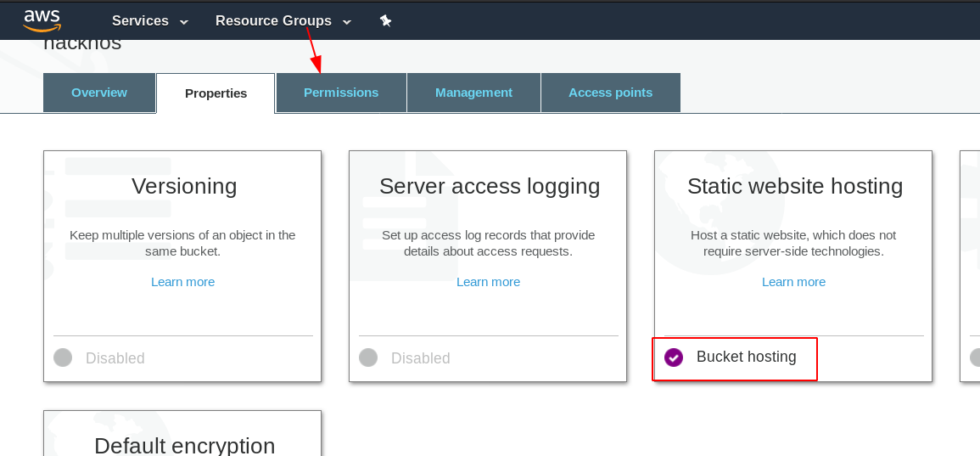The height and width of the screenshot is (456, 980).
Task: Click the Static website hosting description text
Action: [x=793, y=244]
